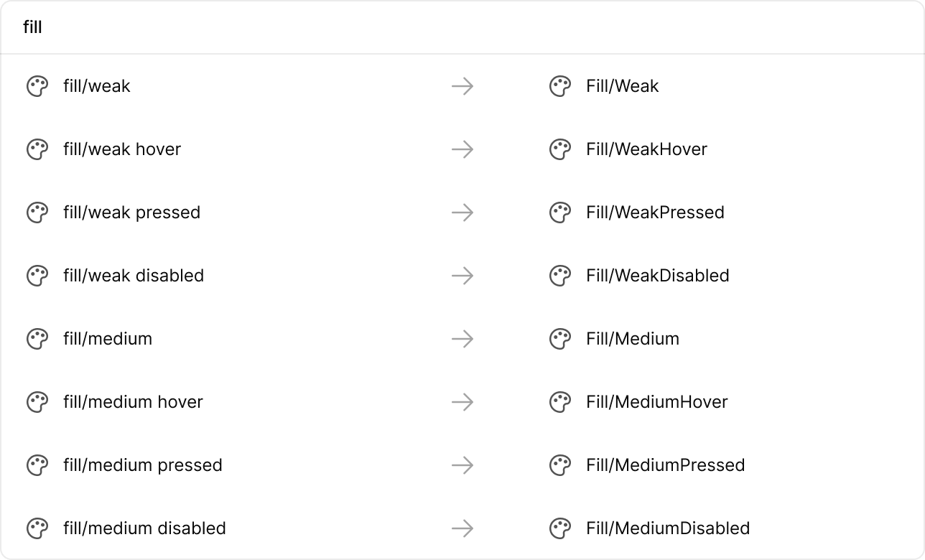
Task: Click the palette icon beside fill/weak
Action: pyautogui.click(x=37, y=86)
